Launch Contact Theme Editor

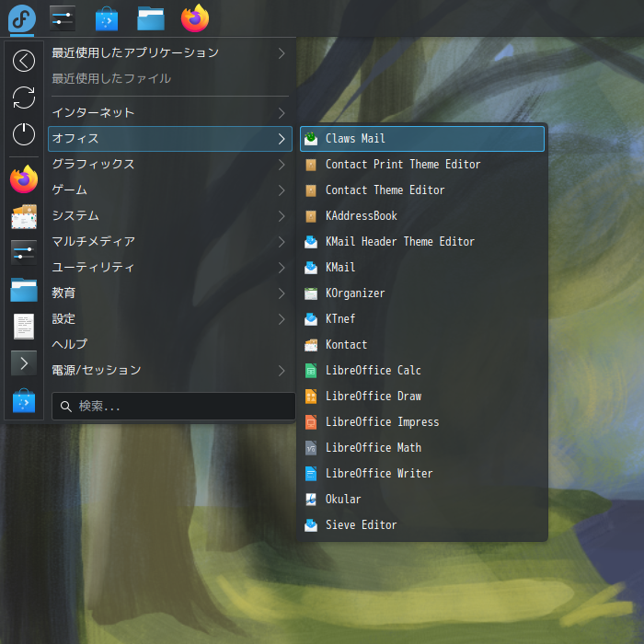(422, 190)
